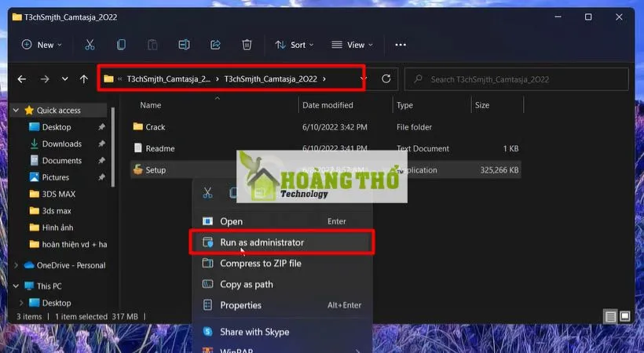Screen dimensions: 644x353
Task: Open Desktop under Quick access
Action: (x=57, y=127)
